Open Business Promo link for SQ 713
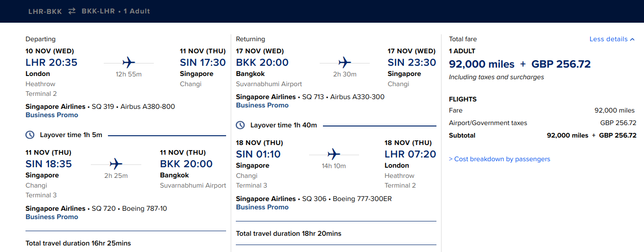644x252 pixels. [262, 105]
